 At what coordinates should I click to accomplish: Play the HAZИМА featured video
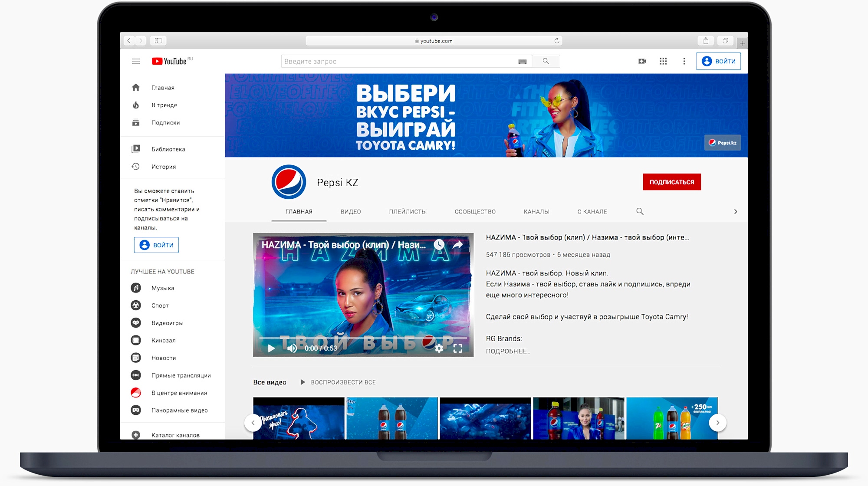click(271, 348)
